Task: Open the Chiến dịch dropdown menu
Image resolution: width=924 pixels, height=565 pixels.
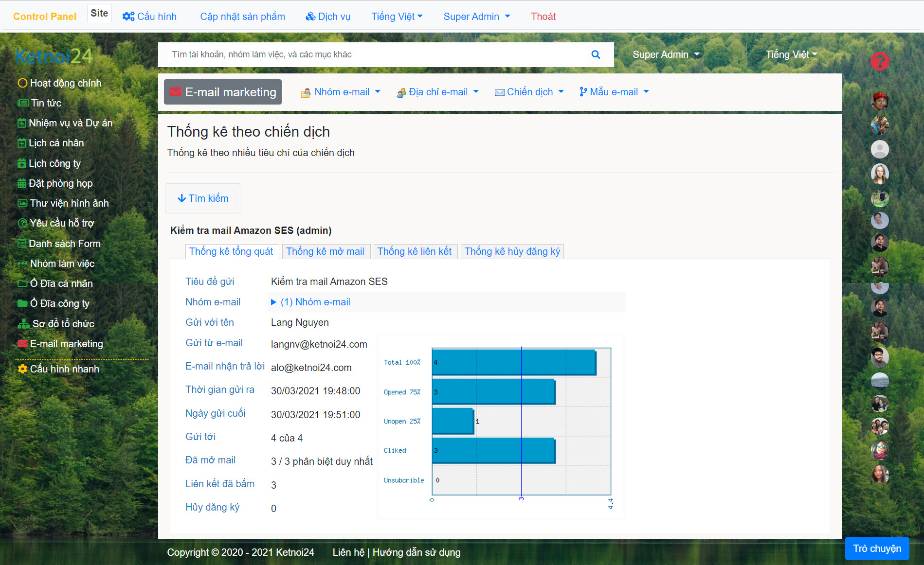Action: click(x=529, y=92)
